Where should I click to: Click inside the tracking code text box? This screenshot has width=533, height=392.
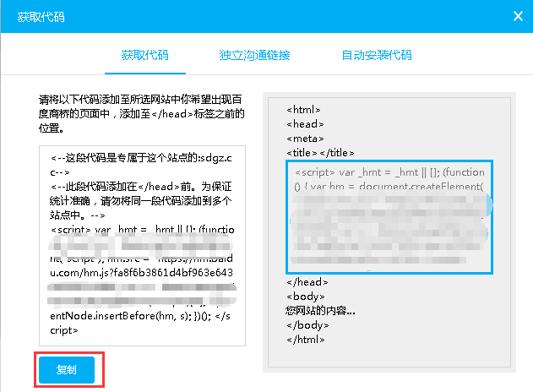(143, 246)
